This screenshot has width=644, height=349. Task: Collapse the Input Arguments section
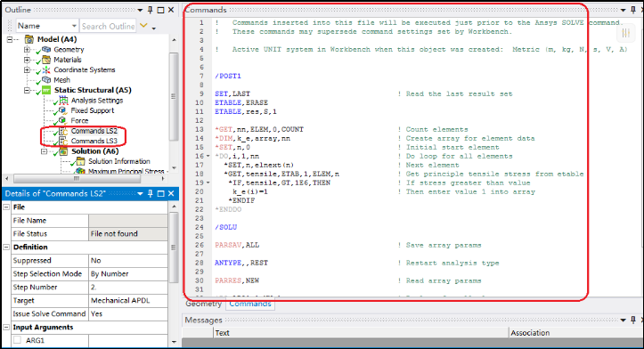click(x=6, y=328)
